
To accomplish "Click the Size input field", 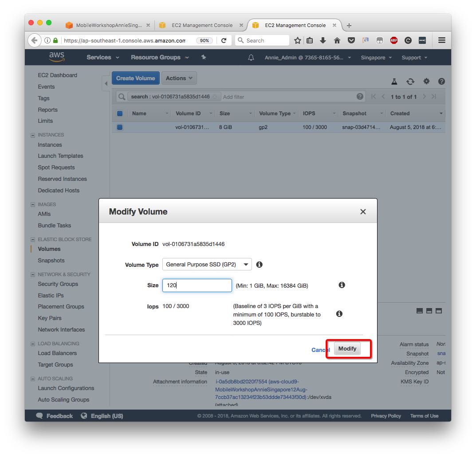I will coord(197,285).
